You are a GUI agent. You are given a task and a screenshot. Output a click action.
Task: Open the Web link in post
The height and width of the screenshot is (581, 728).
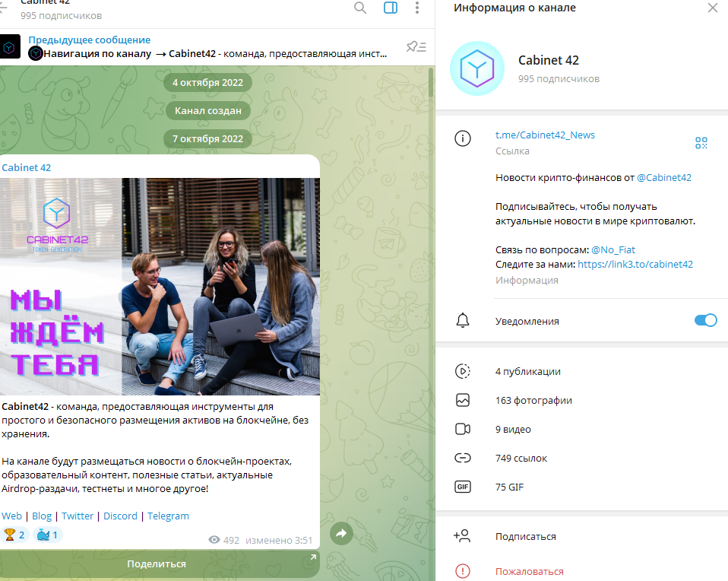point(11,516)
